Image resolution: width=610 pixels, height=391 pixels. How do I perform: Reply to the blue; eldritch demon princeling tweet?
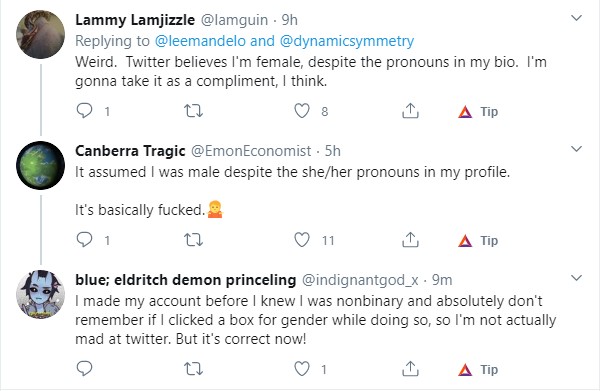tap(84, 368)
